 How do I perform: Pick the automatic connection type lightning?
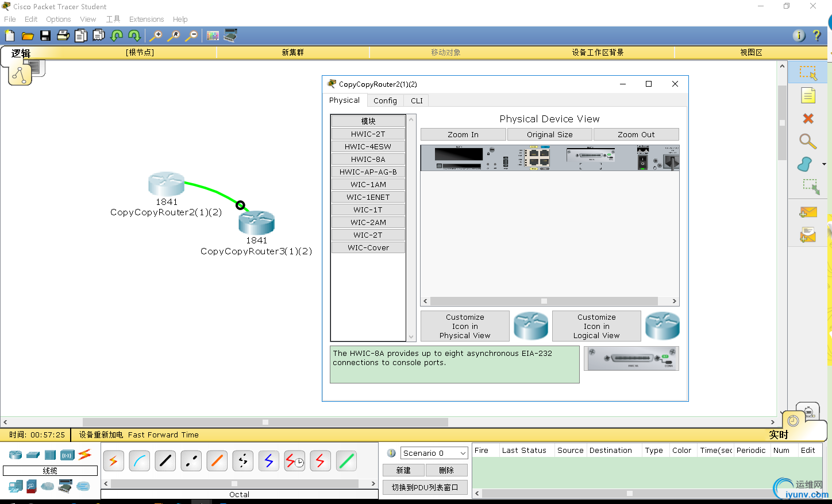pos(113,460)
